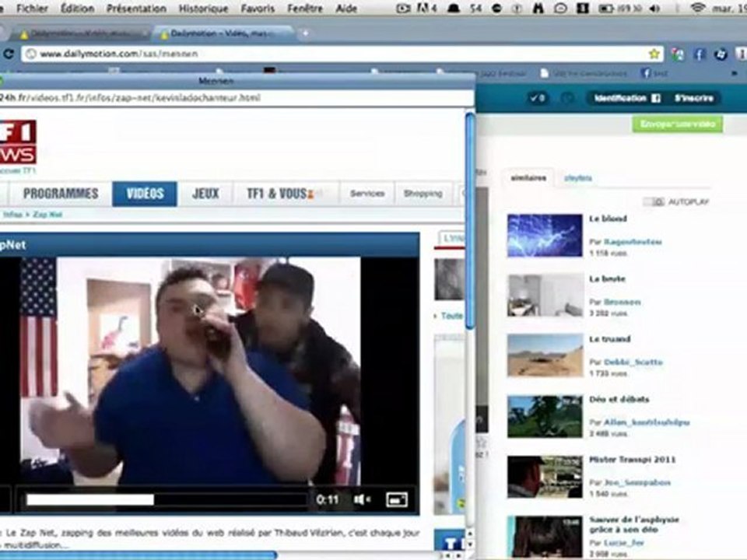Open the Le blond video thumbnail
This screenshot has width=747, height=560.
click(x=545, y=235)
